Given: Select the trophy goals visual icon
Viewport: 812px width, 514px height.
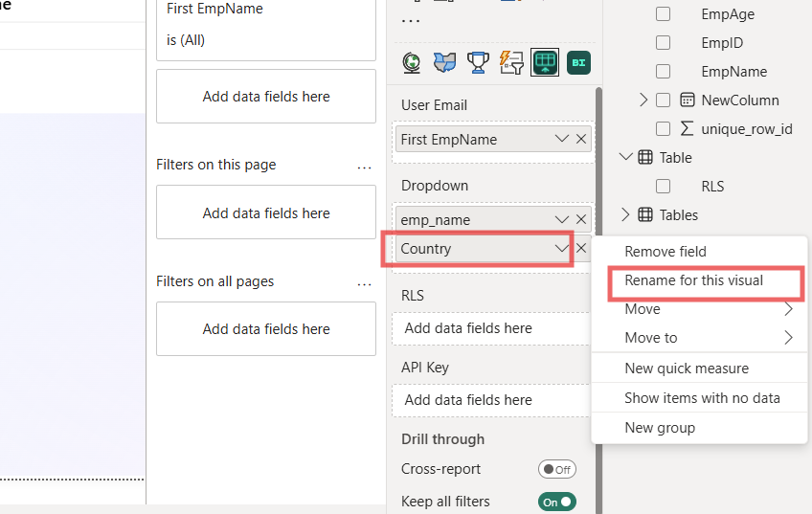Looking at the screenshot, I should pos(478,62).
